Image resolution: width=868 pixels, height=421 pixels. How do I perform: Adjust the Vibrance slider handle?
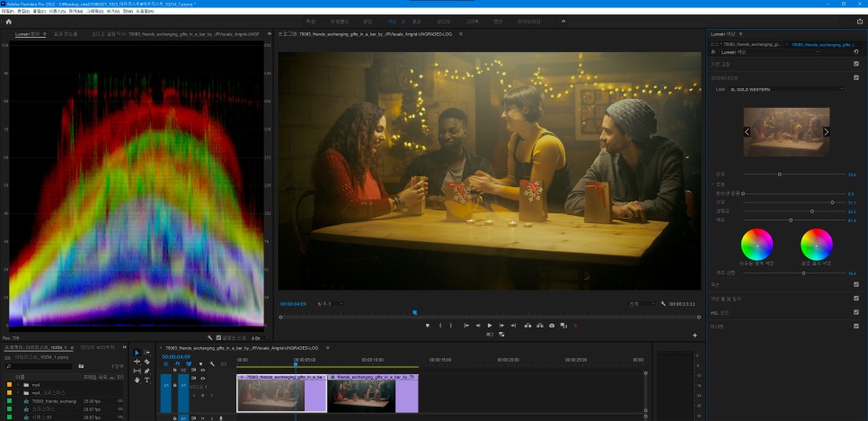(812, 211)
